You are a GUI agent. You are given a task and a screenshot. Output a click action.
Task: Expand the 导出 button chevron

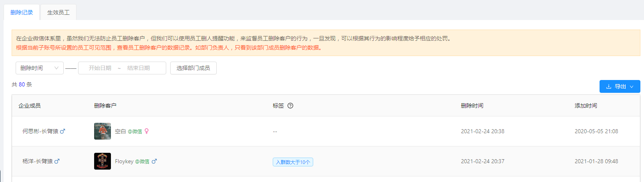point(632,86)
